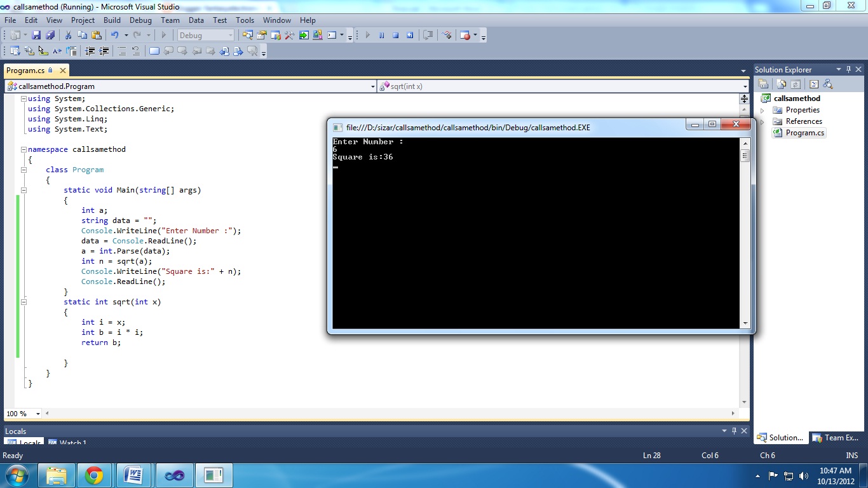Click the Toggle Bookmark icon
This screenshot has width=868, height=488.
pos(154,51)
